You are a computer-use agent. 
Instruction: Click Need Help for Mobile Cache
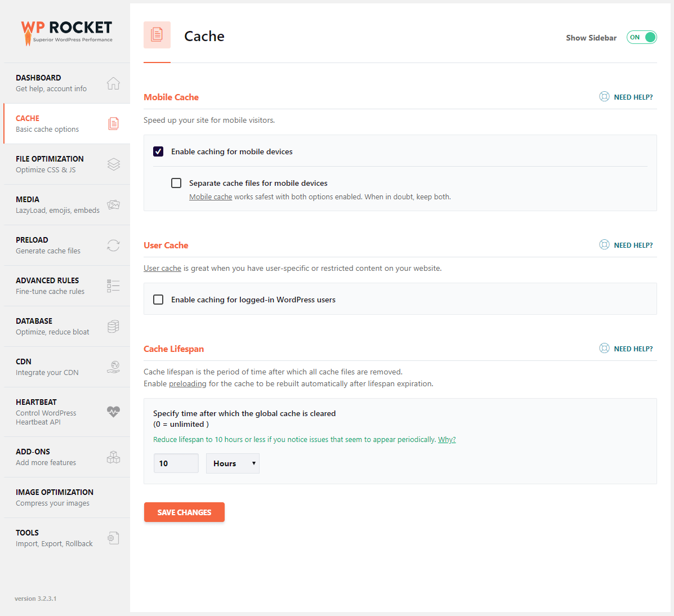[x=626, y=97]
